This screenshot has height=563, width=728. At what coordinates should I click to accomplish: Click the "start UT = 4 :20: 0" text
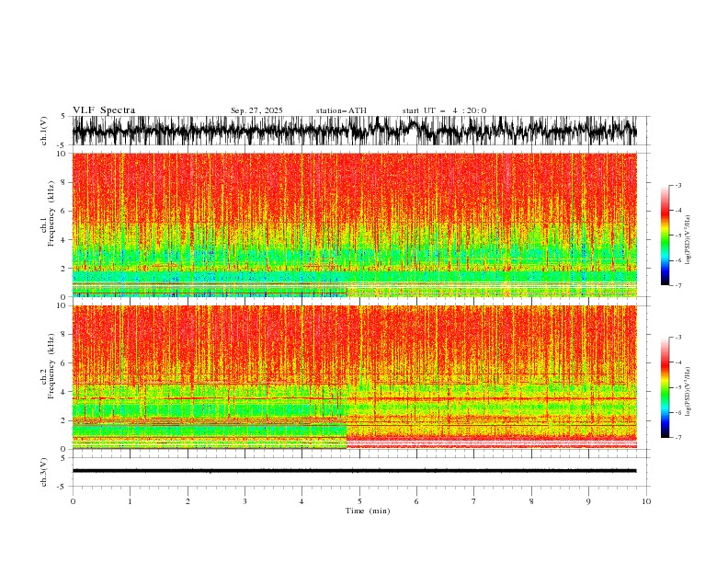(444, 110)
